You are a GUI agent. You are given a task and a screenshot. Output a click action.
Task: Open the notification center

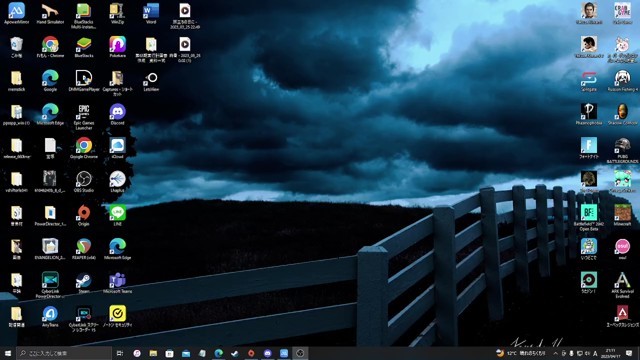tap(629, 353)
